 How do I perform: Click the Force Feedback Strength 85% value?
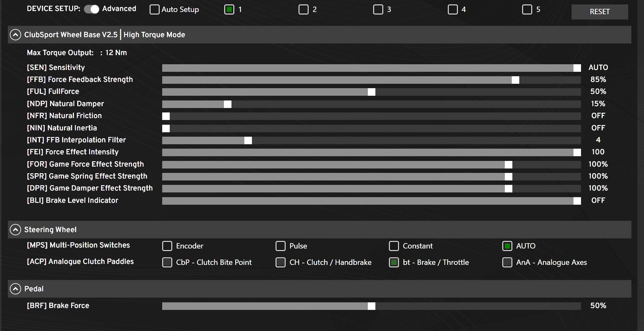pos(598,79)
